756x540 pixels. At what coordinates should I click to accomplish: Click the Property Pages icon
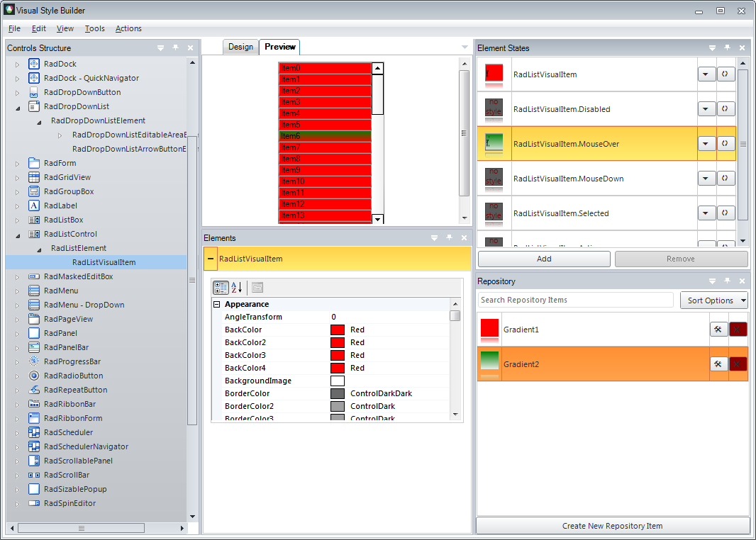(x=257, y=288)
